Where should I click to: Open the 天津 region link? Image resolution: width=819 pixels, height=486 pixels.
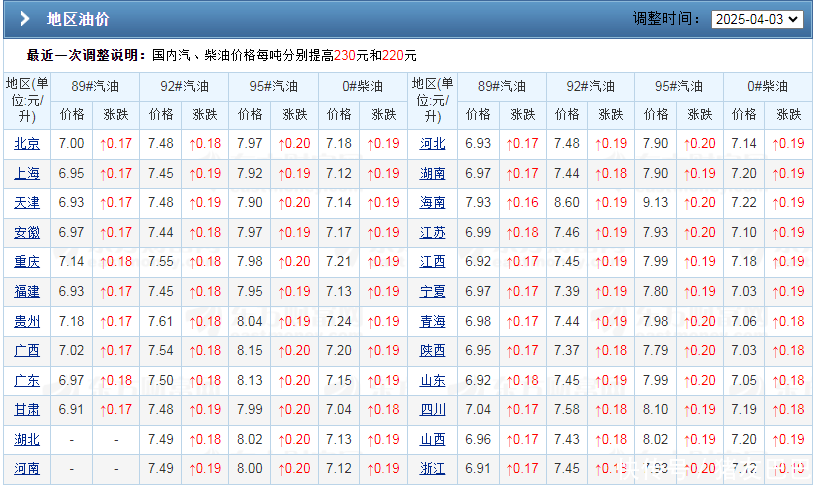click(x=27, y=203)
